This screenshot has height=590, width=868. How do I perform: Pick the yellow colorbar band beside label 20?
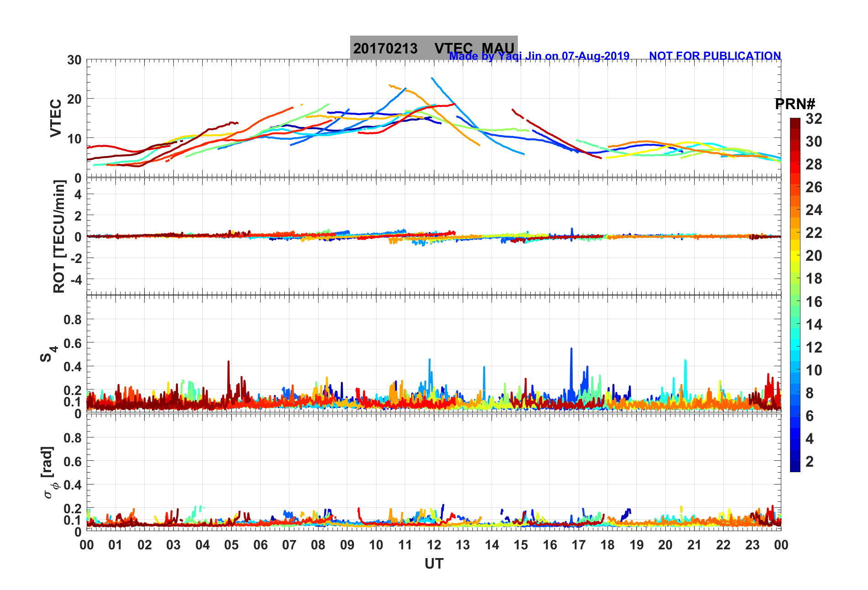tap(795, 256)
